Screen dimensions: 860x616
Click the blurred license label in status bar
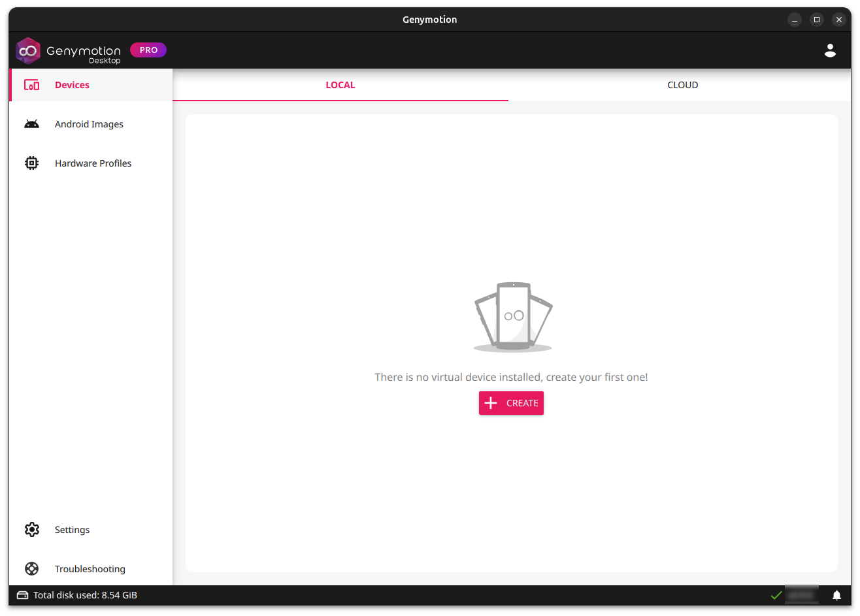pyautogui.click(x=801, y=595)
